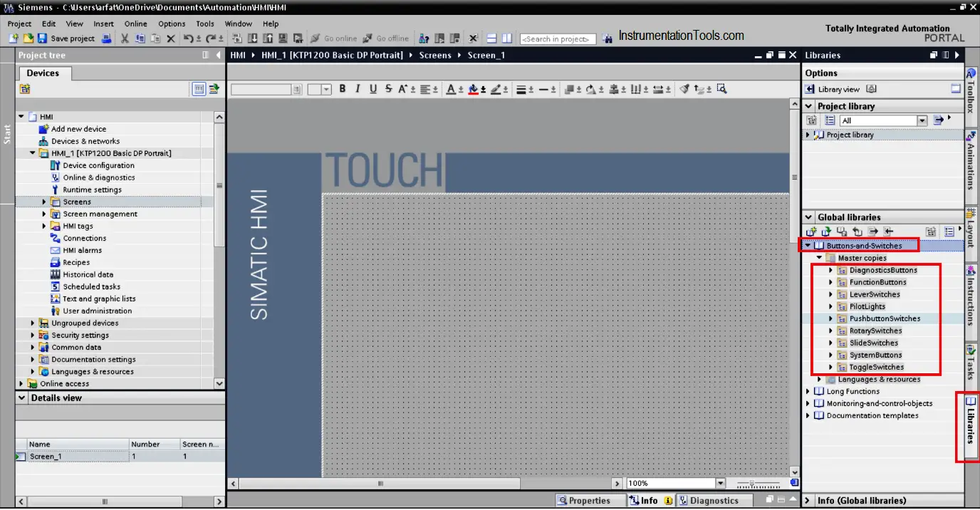The width and height of the screenshot is (980, 510).
Task: Collapse the Global libraries section
Action: [808, 217]
